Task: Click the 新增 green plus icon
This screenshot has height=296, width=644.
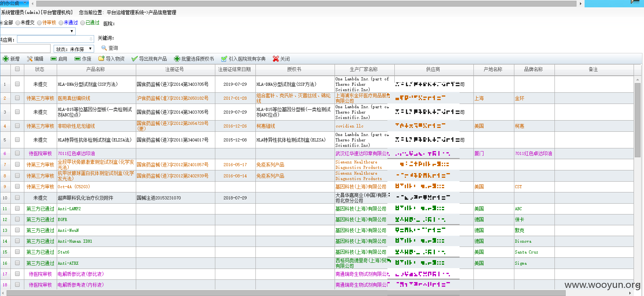Action: (x=6, y=59)
